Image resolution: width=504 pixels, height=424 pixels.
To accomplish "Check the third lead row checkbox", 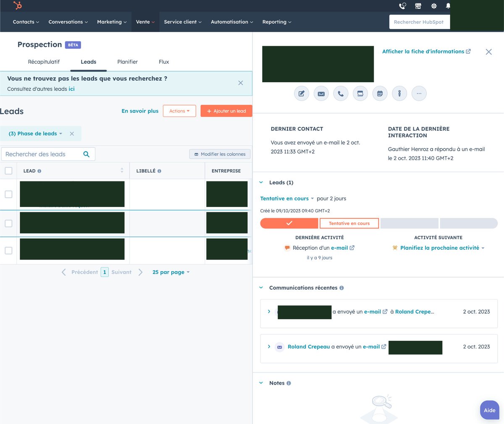I will tap(8, 251).
